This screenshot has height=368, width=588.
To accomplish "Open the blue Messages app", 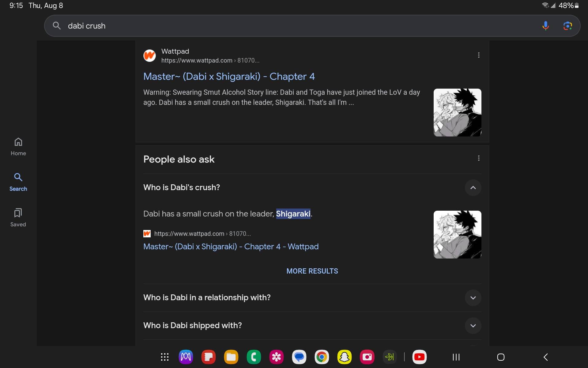I will [299, 357].
